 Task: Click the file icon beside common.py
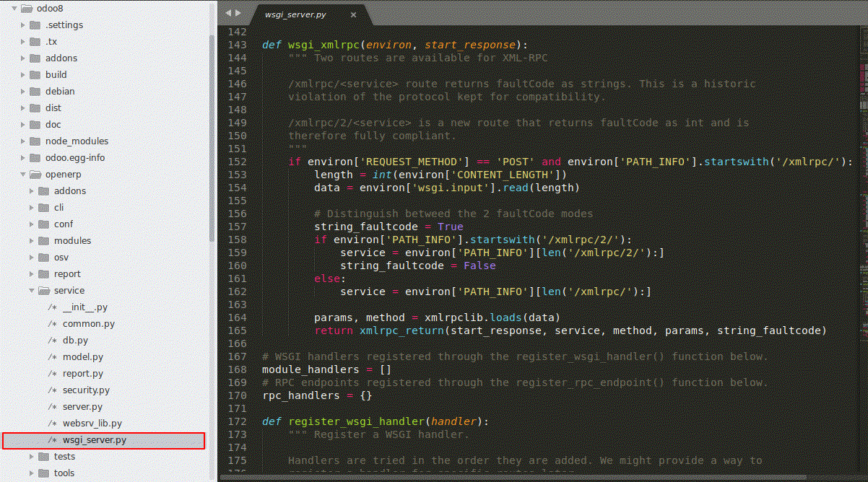[52, 323]
